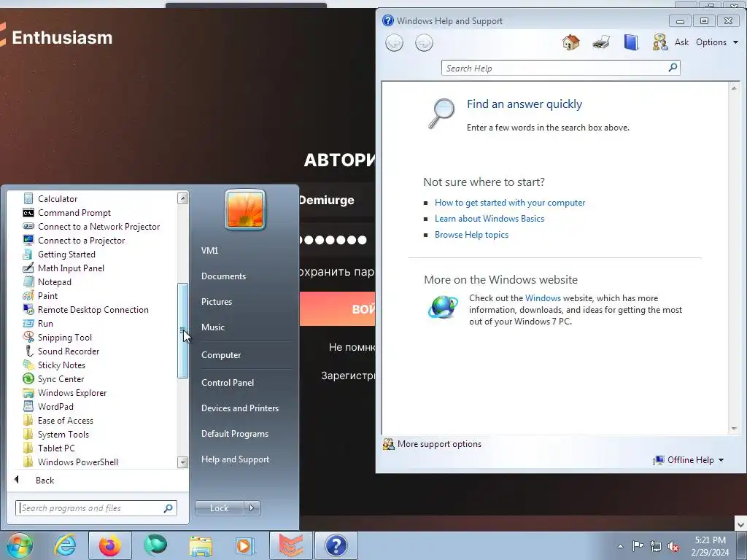The image size is (747, 560).
Task: Open the shutdown options arrow next to Lock
Action: coord(252,507)
